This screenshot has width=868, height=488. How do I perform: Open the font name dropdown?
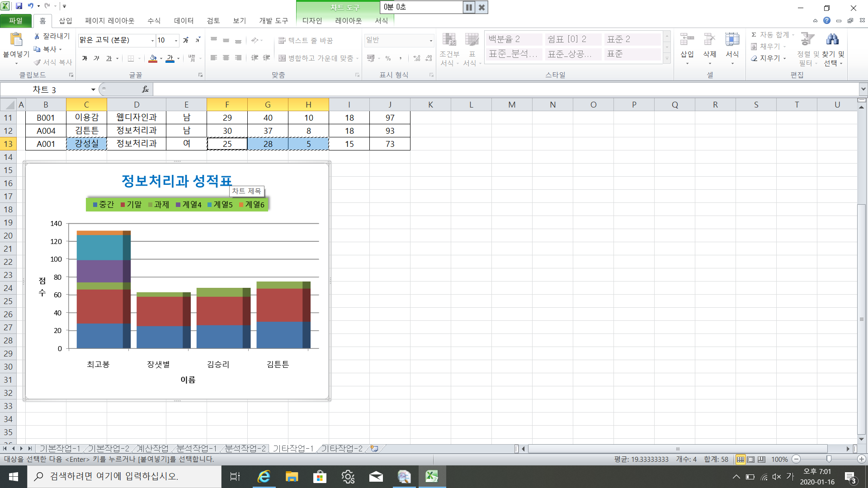coord(152,40)
